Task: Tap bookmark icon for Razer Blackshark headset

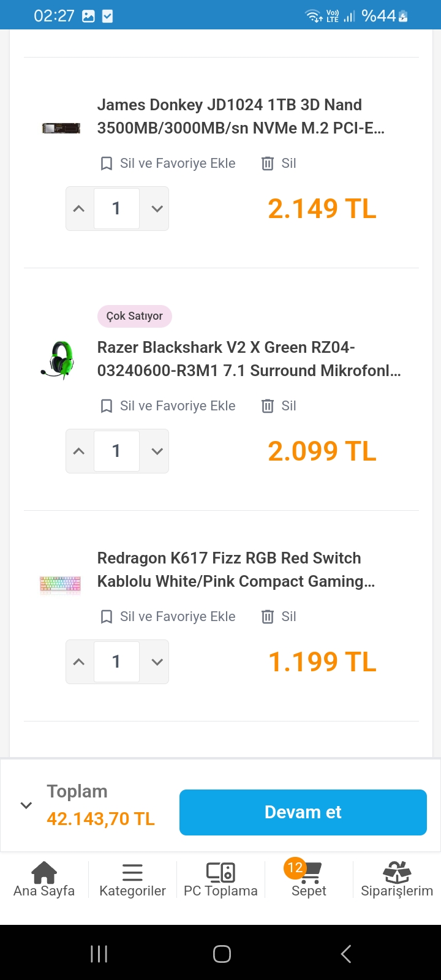Action: click(107, 406)
